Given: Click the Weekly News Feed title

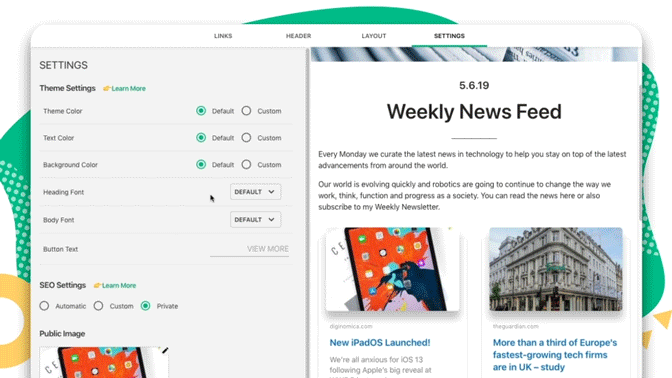Looking at the screenshot, I should (x=474, y=112).
